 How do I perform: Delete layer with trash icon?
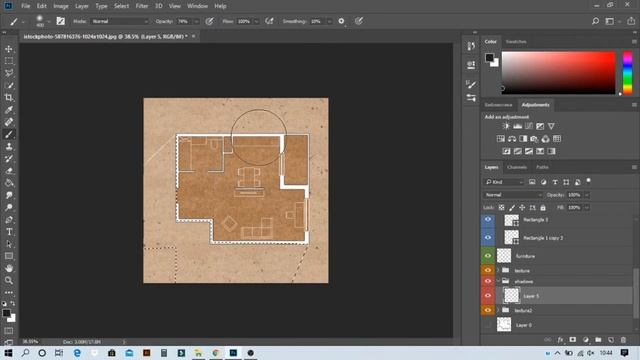tap(623, 340)
